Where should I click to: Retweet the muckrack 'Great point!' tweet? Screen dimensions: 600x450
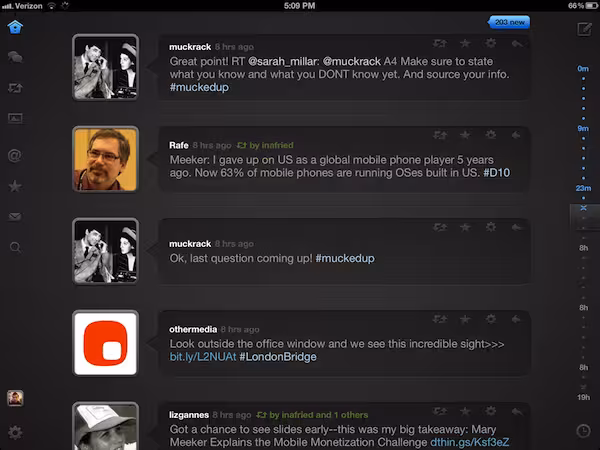click(440, 44)
